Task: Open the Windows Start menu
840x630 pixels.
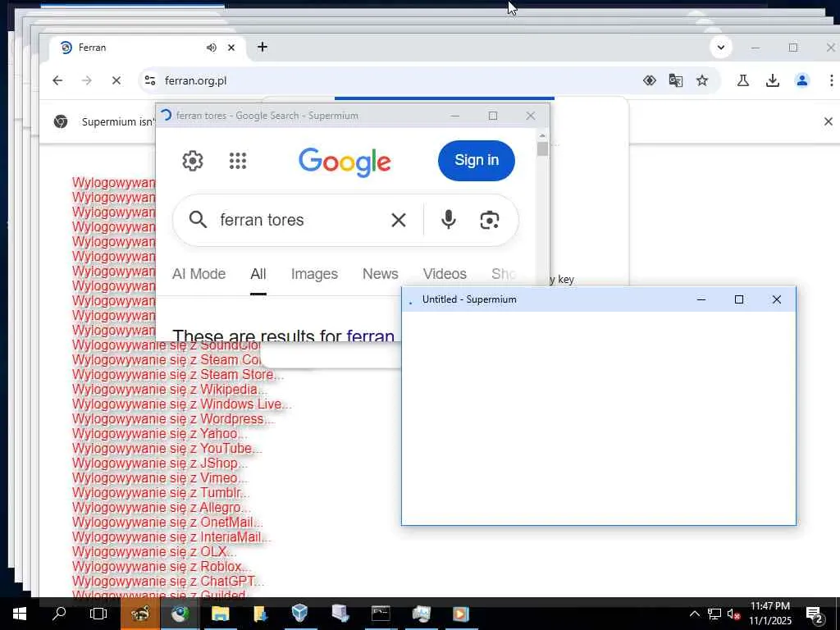Action: [x=20, y=614]
